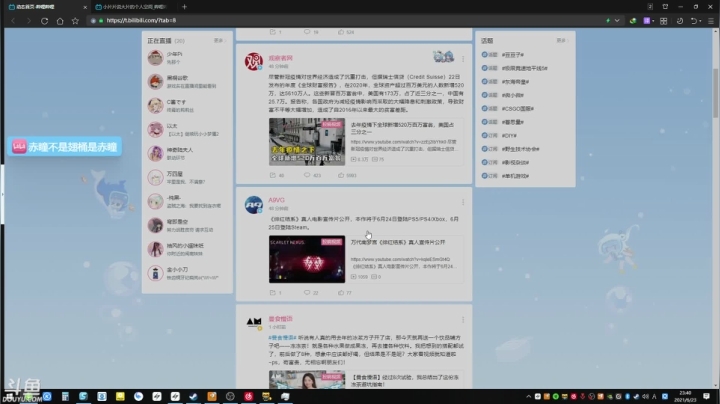Image resolution: width=720 pixels, height=404 pixels.
Task: Click the browser Back arrow
Action: click(x=13, y=21)
